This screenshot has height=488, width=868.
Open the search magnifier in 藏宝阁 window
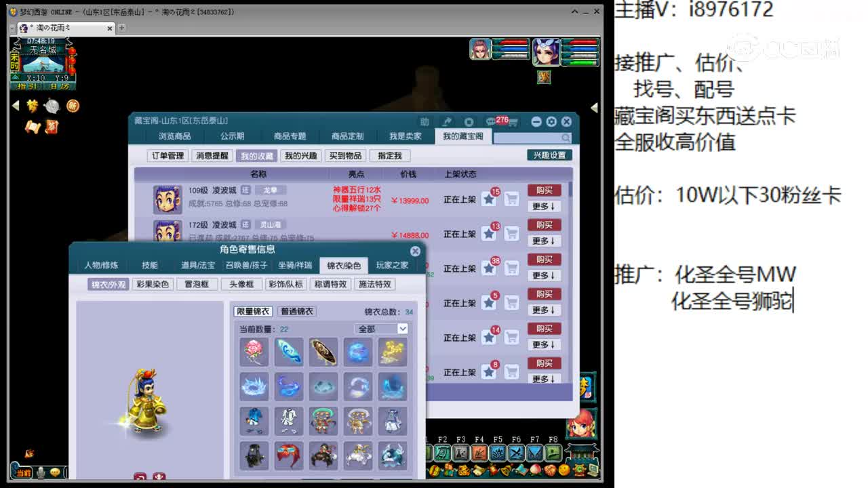pos(565,136)
